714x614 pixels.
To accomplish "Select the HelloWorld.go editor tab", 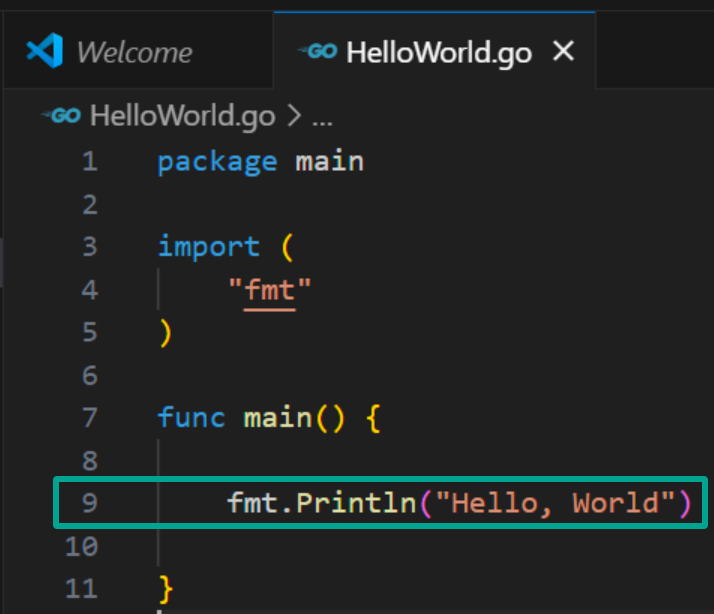I will pyautogui.click(x=434, y=51).
